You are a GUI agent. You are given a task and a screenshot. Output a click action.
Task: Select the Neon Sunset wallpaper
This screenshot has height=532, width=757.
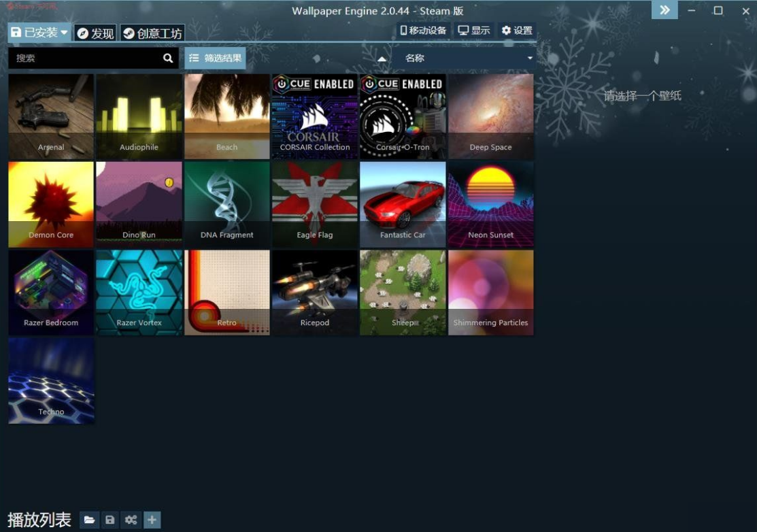[x=491, y=204]
